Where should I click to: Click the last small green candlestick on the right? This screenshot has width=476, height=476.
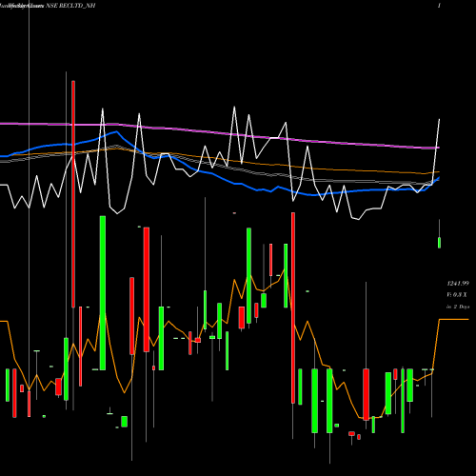tap(439, 243)
